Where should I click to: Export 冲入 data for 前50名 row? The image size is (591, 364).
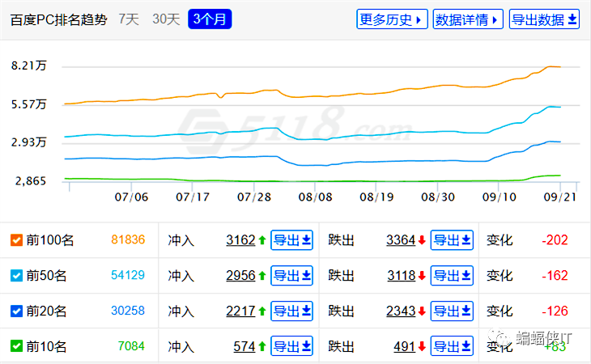tap(291, 276)
